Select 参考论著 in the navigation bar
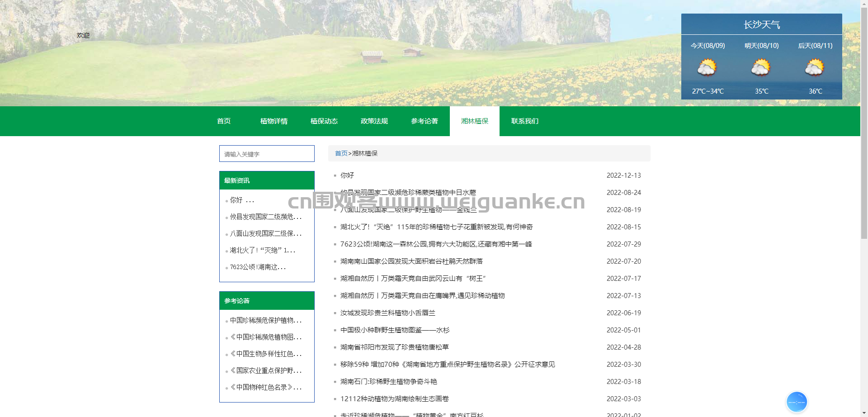Viewport: 868px width, 417px height. pyautogui.click(x=425, y=121)
